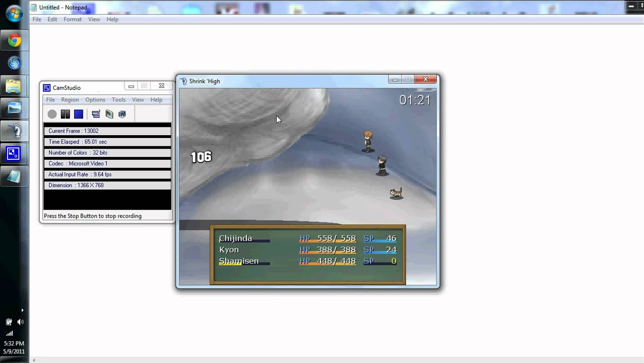Click the clock showing 5:32 PM
Image resolution: width=644 pixels, height=363 pixels.
coord(14,343)
